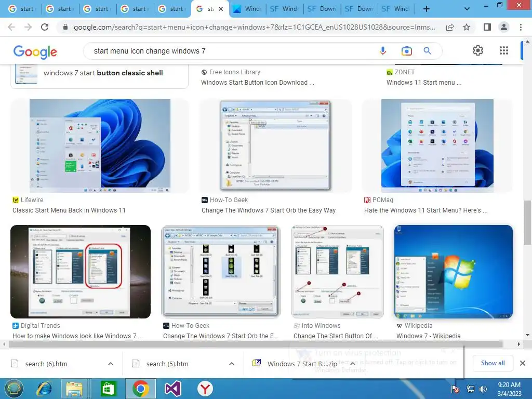The height and width of the screenshot is (399, 532).
Task: Open Google quick settings gear
Action: (x=478, y=50)
